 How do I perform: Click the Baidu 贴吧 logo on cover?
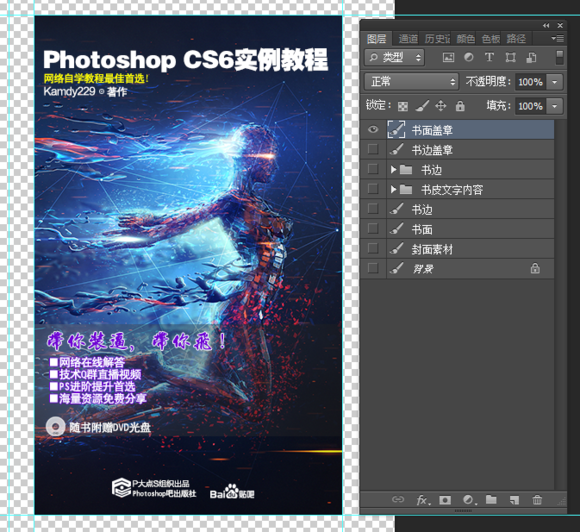click(232, 492)
